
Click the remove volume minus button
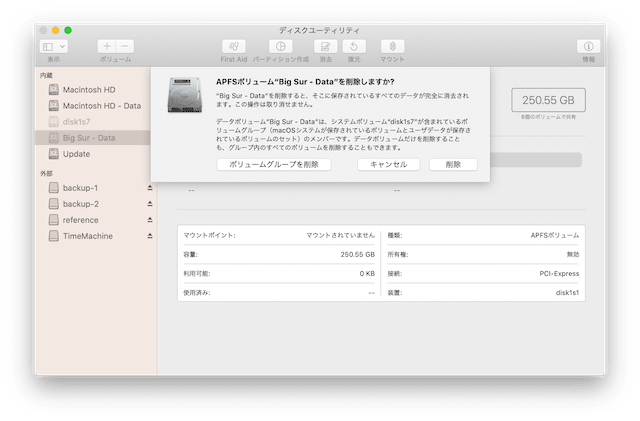click(x=125, y=47)
